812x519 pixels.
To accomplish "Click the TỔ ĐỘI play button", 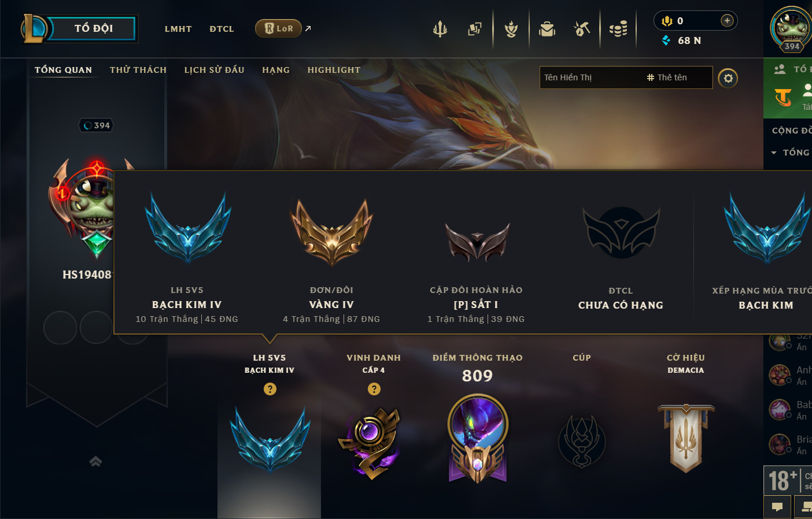I will coord(93,28).
